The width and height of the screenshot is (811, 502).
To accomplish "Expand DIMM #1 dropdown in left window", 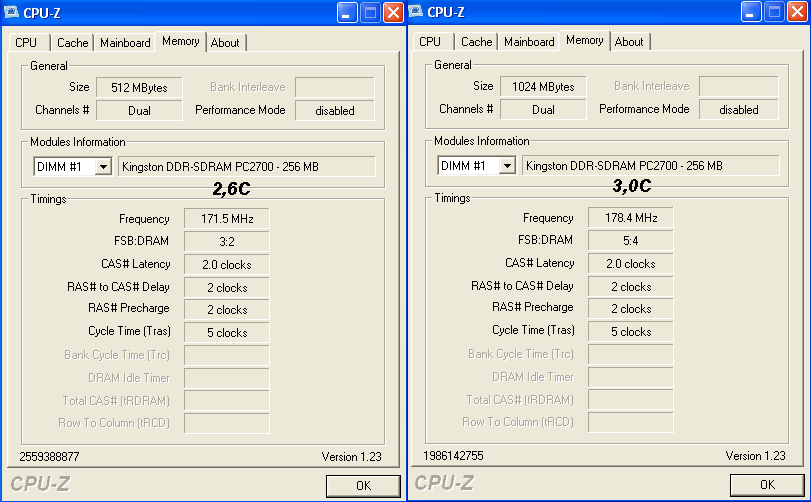I will [x=102, y=167].
